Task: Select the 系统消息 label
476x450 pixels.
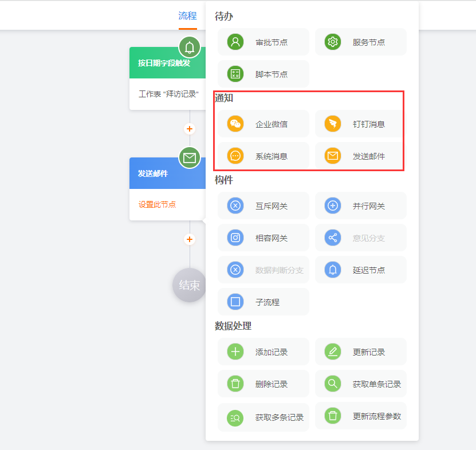Action: pyautogui.click(x=272, y=156)
